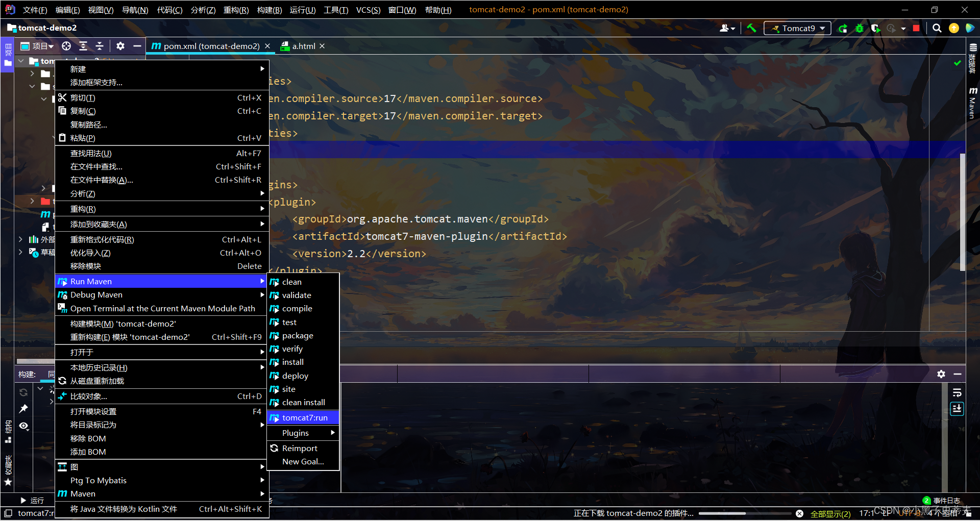
Task: Click Run with Coverage shield icon
Action: [x=876, y=28]
